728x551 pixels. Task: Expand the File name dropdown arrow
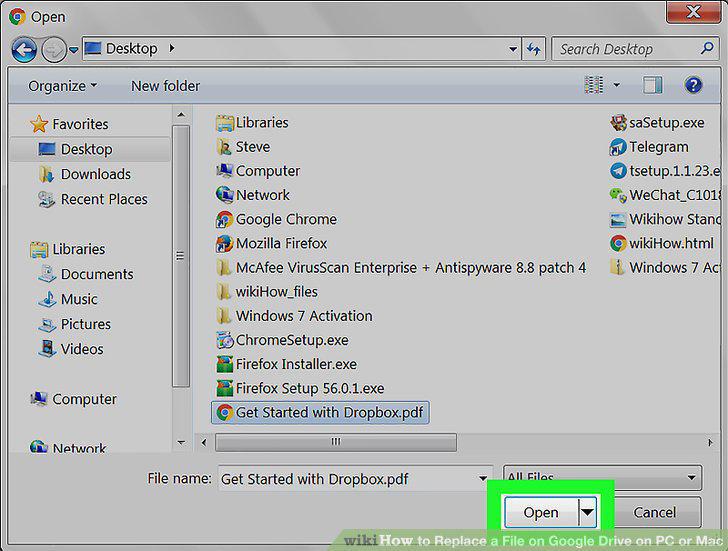483,479
